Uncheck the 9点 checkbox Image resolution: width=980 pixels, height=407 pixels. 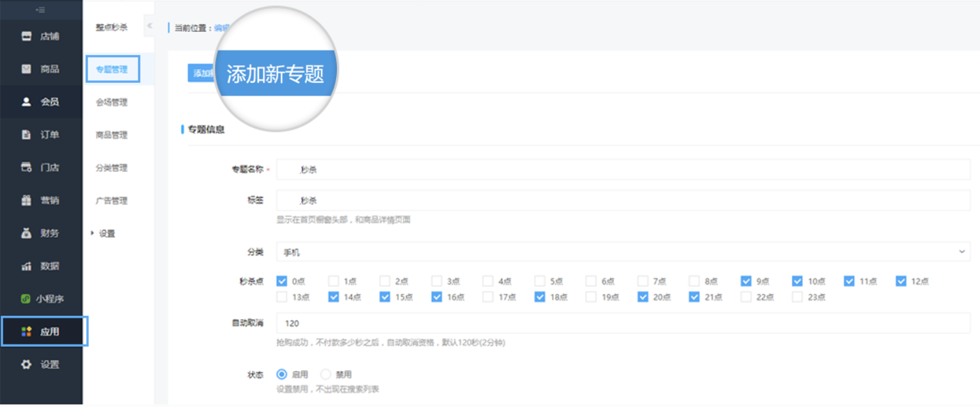point(746,281)
